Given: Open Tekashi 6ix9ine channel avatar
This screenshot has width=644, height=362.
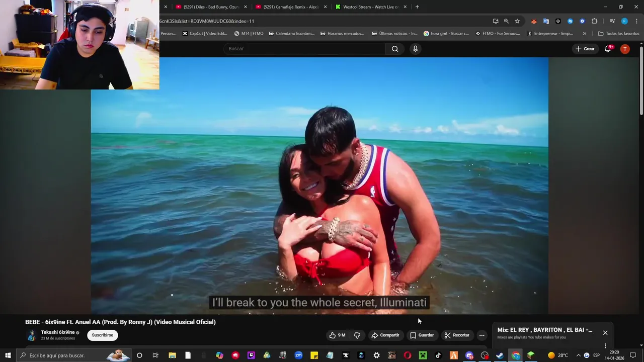Looking at the screenshot, I should click(x=32, y=335).
